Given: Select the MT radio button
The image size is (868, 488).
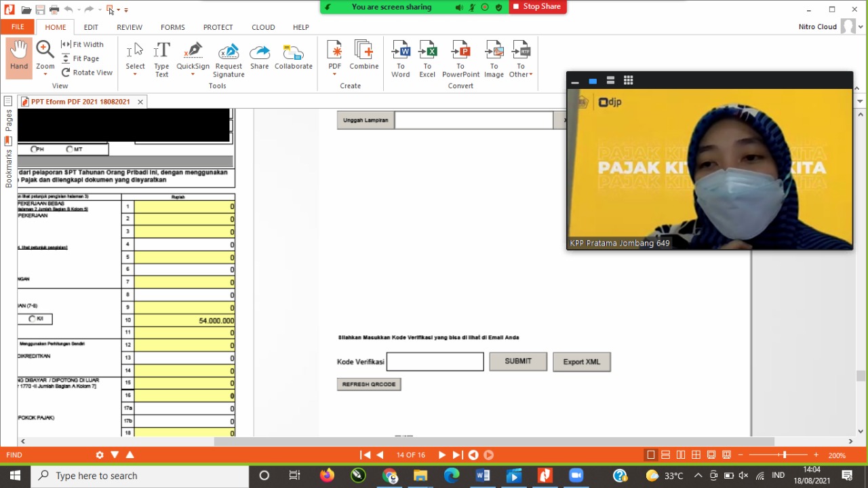Looking at the screenshot, I should (x=69, y=149).
